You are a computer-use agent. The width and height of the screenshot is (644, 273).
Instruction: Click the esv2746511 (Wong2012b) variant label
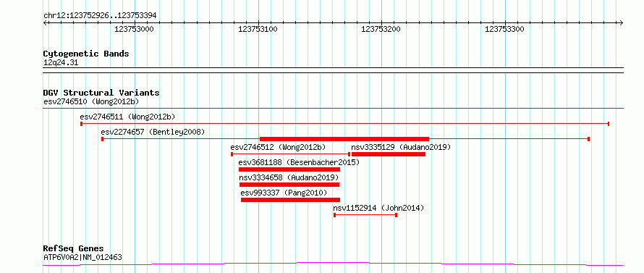click(128, 117)
